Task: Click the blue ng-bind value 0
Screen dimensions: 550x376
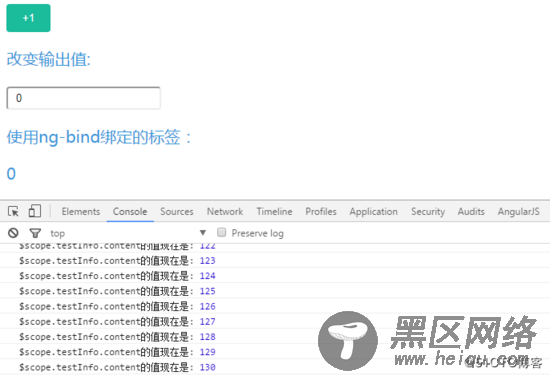Action: [11, 174]
